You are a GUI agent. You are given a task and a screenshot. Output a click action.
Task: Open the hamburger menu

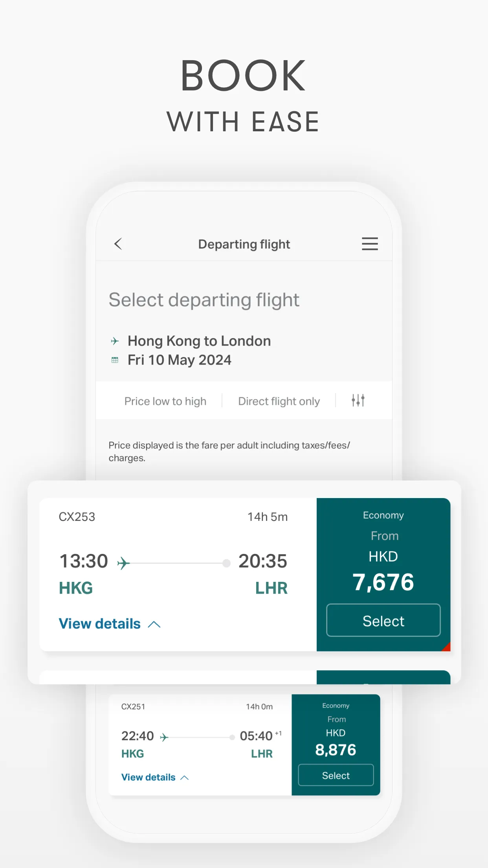click(369, 244)
